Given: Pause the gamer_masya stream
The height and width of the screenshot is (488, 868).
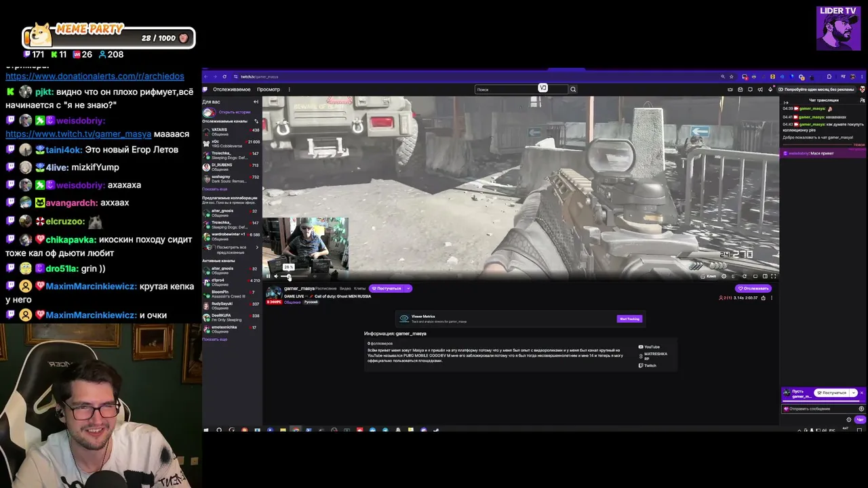Looking at the screenshot, I should pos(268,276).
